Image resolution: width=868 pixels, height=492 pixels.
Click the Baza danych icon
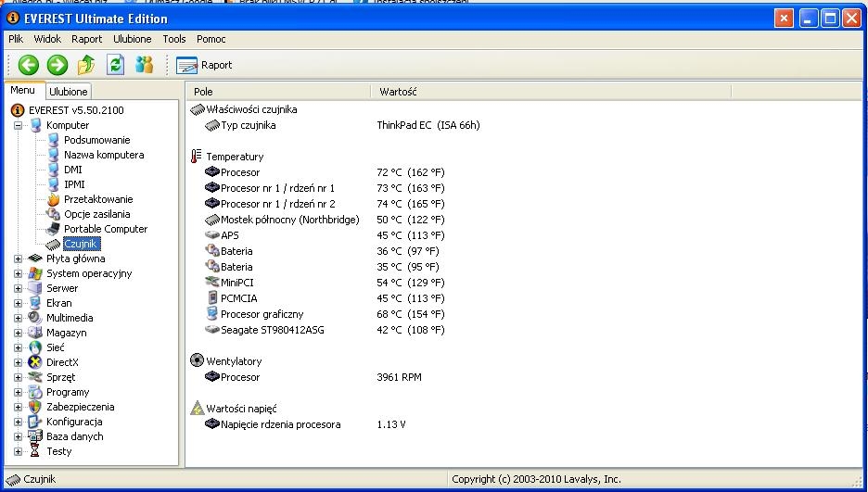[x=35, y=436]
